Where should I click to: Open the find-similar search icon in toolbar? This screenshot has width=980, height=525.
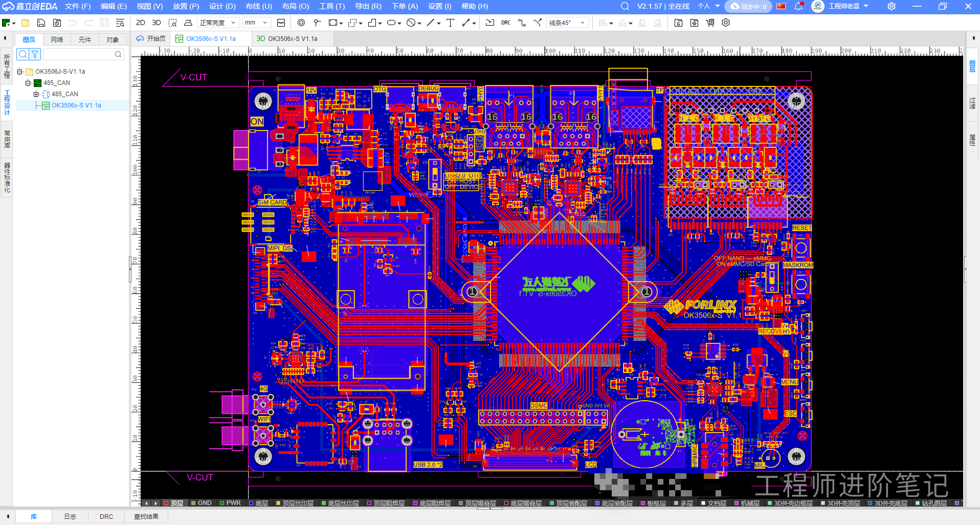[120, 23]
